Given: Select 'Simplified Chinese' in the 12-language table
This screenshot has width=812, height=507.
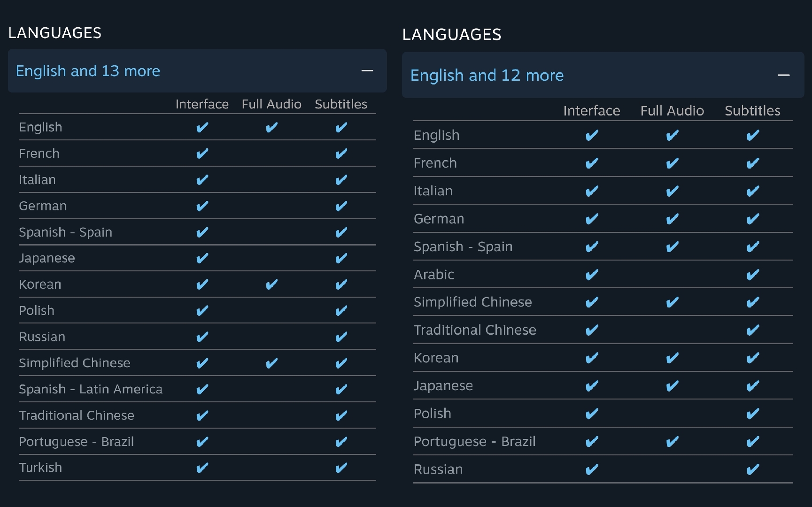Looking at the screenshot, I should pyautogui.click(x=473, y=302).
